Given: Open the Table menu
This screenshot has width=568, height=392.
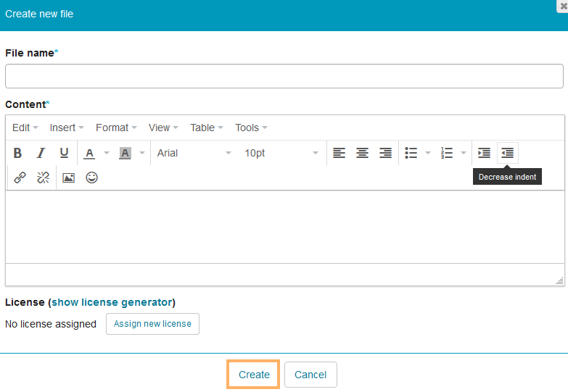Looking at the screenshot, I should click(206, 128).
